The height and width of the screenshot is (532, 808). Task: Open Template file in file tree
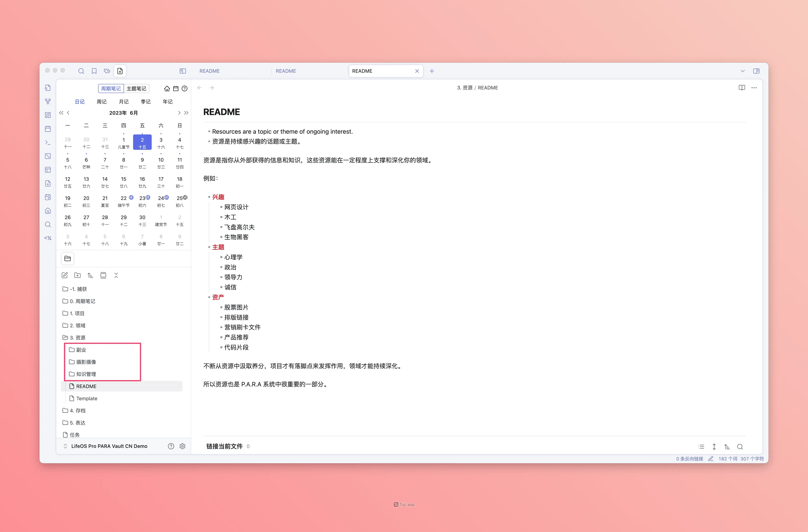point(87,398)
